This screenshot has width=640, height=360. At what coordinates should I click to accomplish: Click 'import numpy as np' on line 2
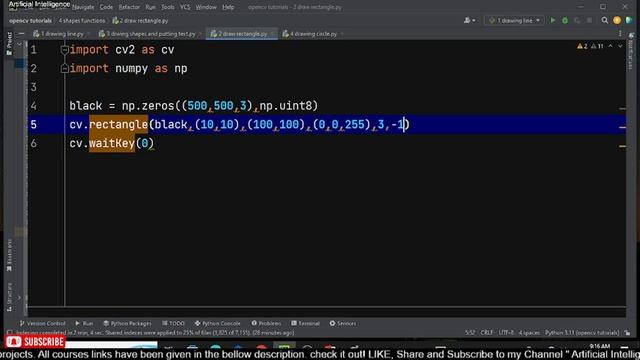(x=128, y=69)
